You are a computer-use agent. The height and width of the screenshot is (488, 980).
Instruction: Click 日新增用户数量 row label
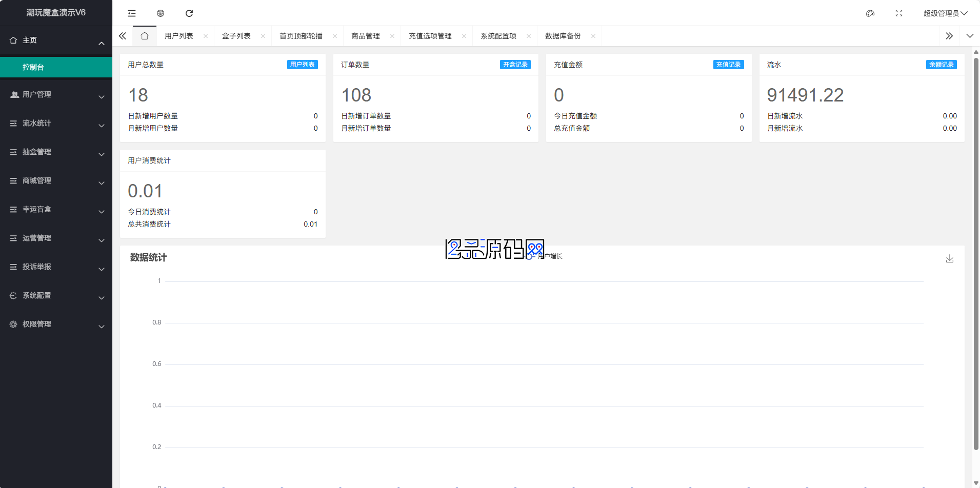tap(153, 116)
